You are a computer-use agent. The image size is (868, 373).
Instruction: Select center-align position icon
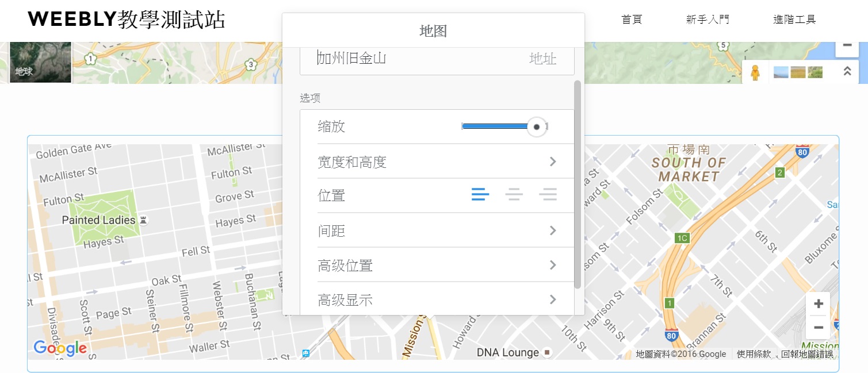click(514, 195)
